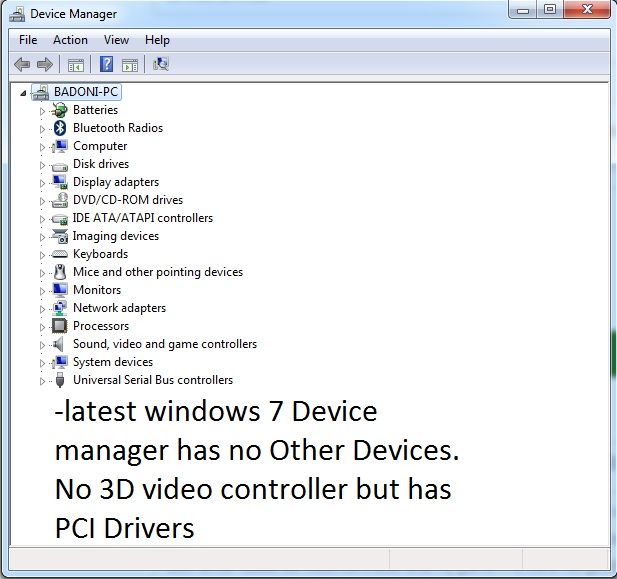617x579 pixels.
Task: Expand the Processors node arrow
Action: pyautogui.click(x=42, y=327)
